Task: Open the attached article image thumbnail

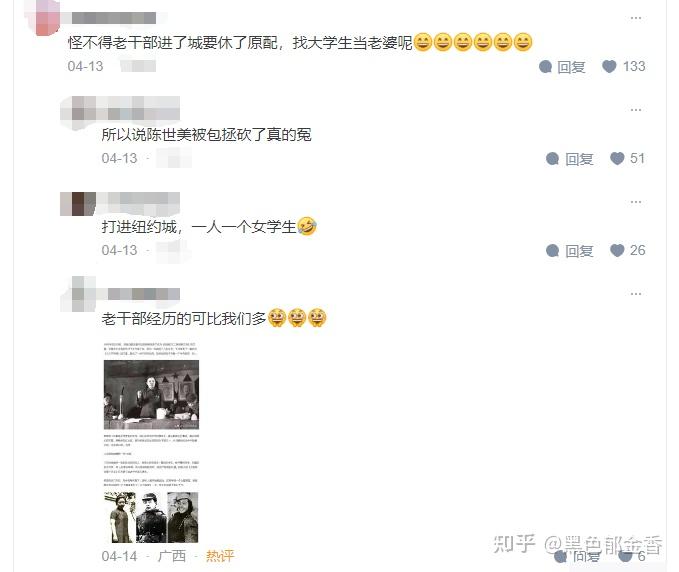Action: pos(151,442)
